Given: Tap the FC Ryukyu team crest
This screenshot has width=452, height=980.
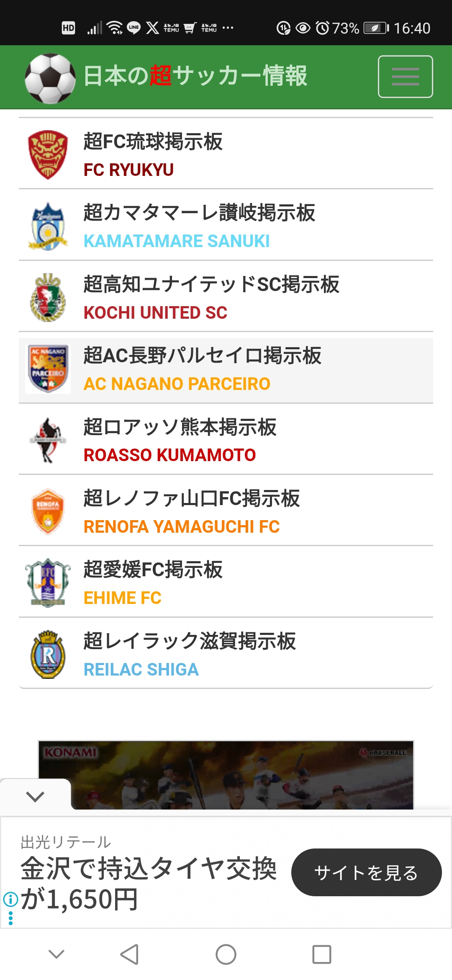Looking at the screenshot, I should point(48,155).
